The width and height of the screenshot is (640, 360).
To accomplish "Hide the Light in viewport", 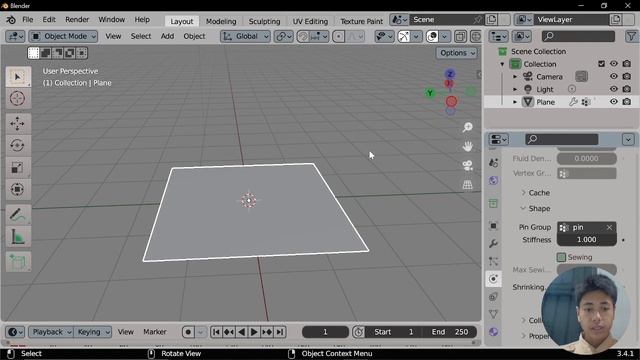I will (x=613, y=89).
